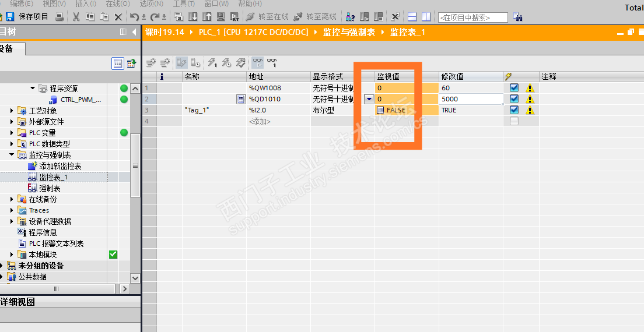This screenshot has height=332, width=644.
Task: Open display format dropdown in row 2
Action: [369, 99]
